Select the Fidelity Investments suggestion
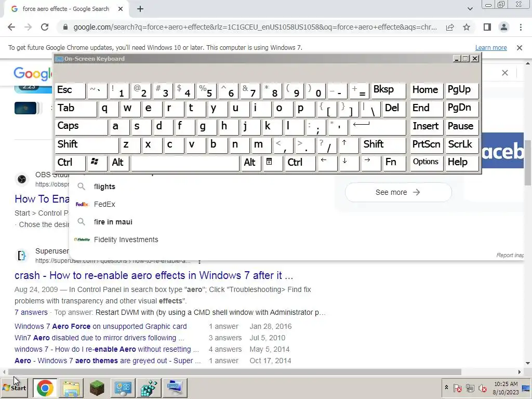This screenshot has height=399, width=532. pyautogui.click(x=202, y=240)
